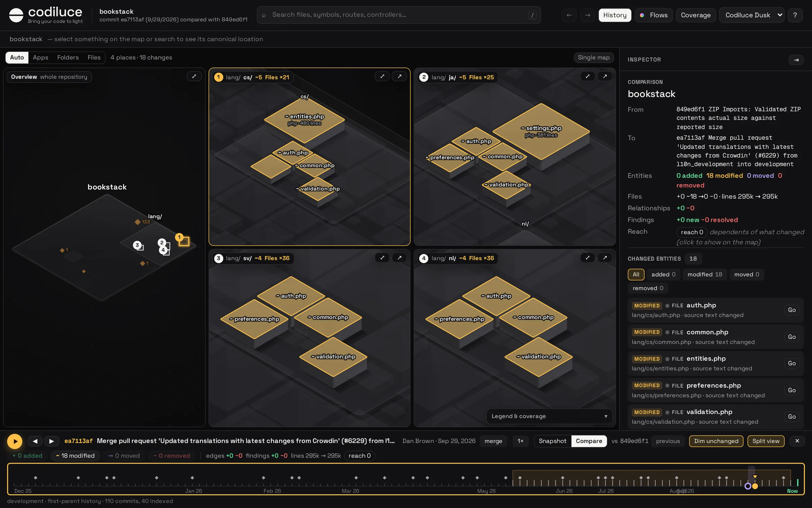The height and width of the screenshot is (508, 812).
Task: Select the Folders grouping tab
Action: click(68, 58)
